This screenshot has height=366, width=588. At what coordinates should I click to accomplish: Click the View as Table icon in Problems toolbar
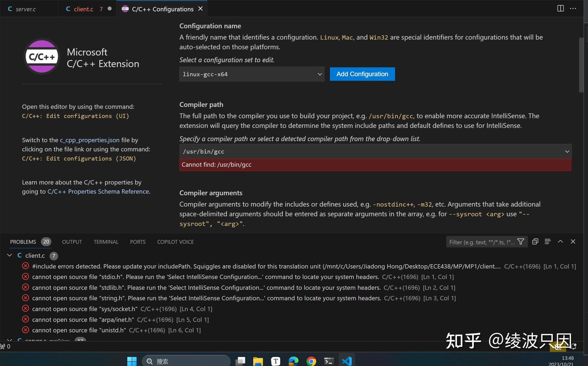pos(548,242)
